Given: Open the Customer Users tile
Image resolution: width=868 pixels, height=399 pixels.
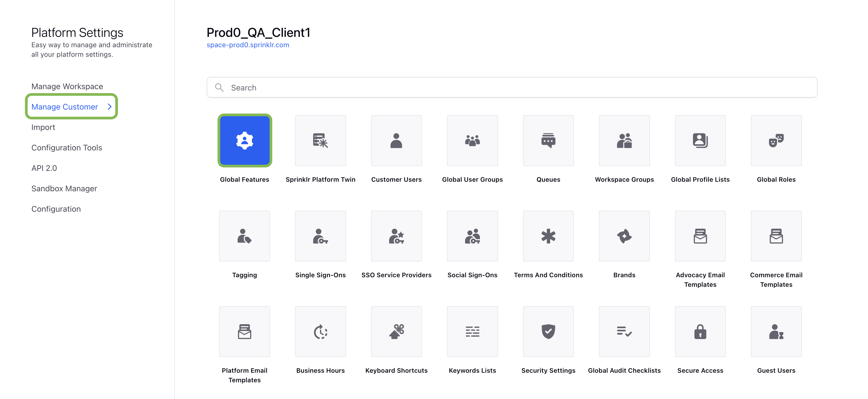Looking at the screenshot, I should (396, 140).
